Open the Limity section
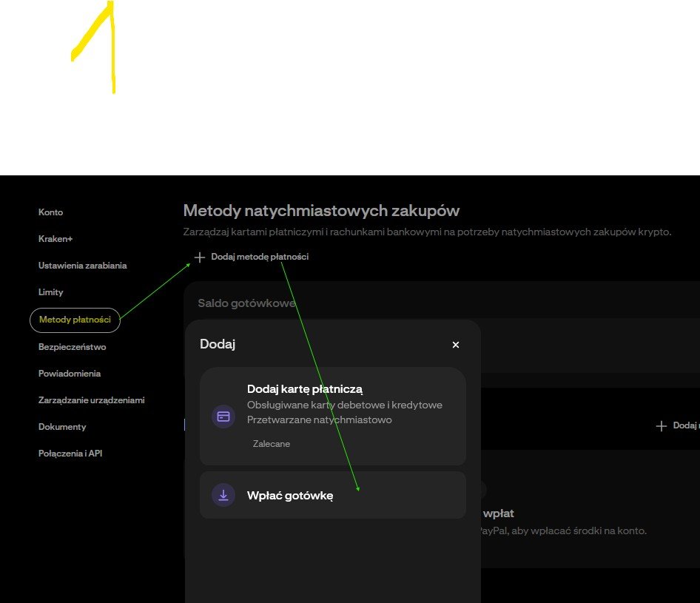 point(51,292)
